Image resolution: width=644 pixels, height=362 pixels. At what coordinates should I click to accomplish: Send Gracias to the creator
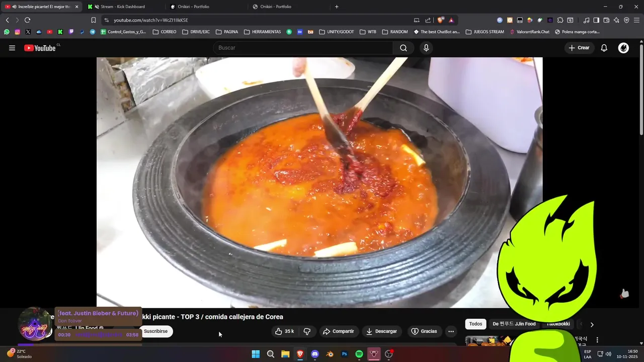[x=424, y=331]
